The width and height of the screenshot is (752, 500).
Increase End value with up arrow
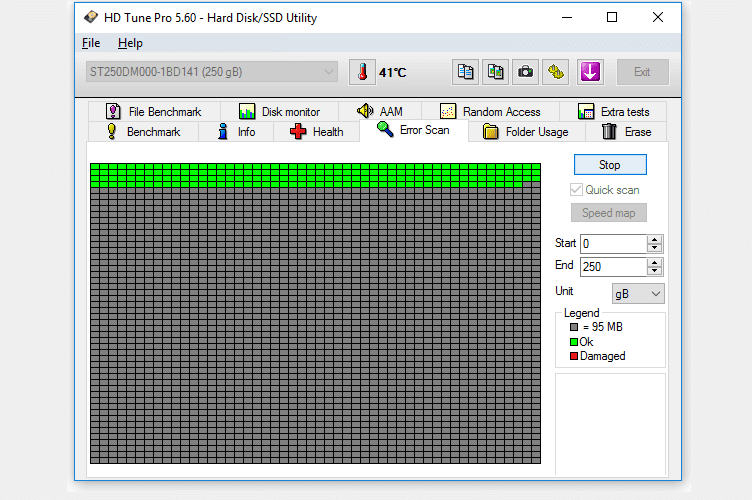(654, 262)
